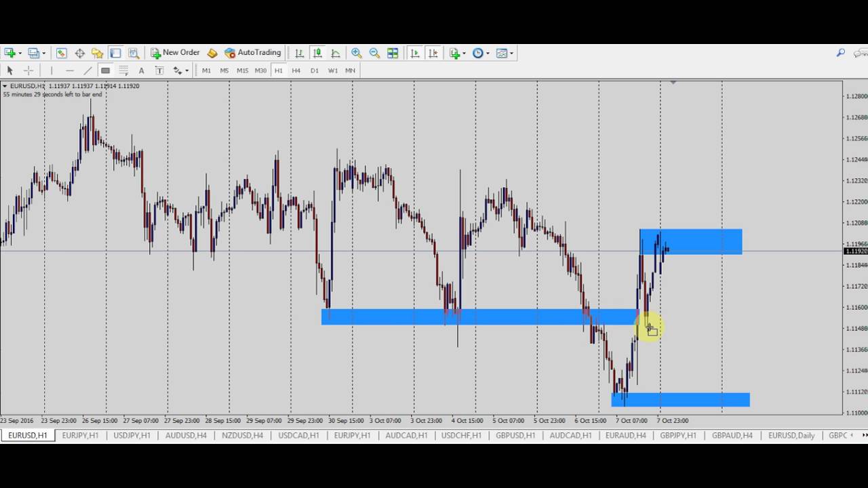The height and width of the screenshot is (488, 868).
Task: Draw a Vertical Line tool
Action: tap(51, 70)
